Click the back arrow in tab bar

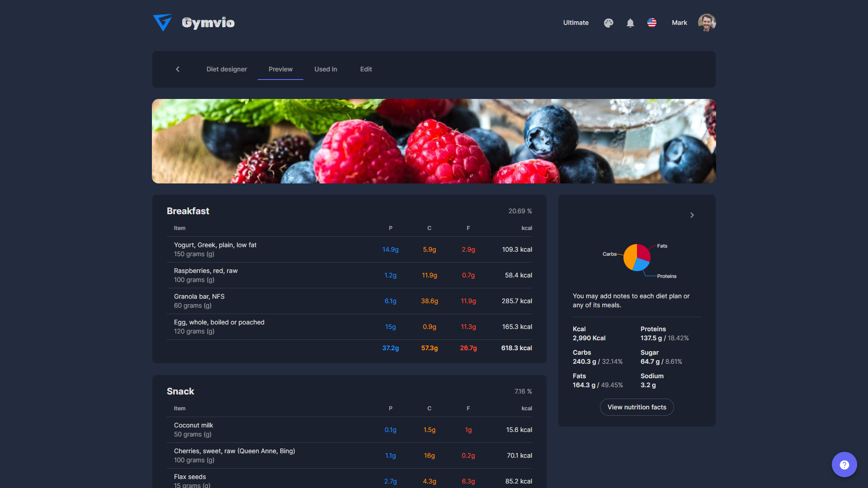pyautogui.click(x=178, y=69)
